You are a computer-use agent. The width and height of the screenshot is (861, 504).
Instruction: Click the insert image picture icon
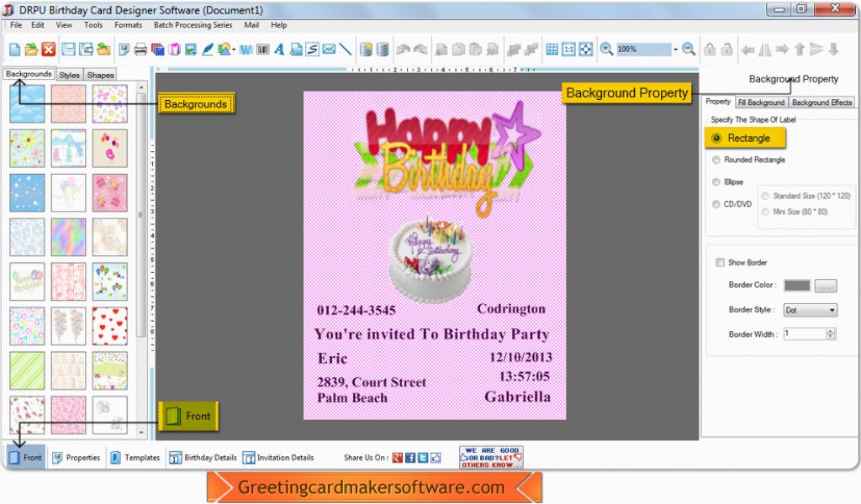pyautogui.click(x=191, y=50)
